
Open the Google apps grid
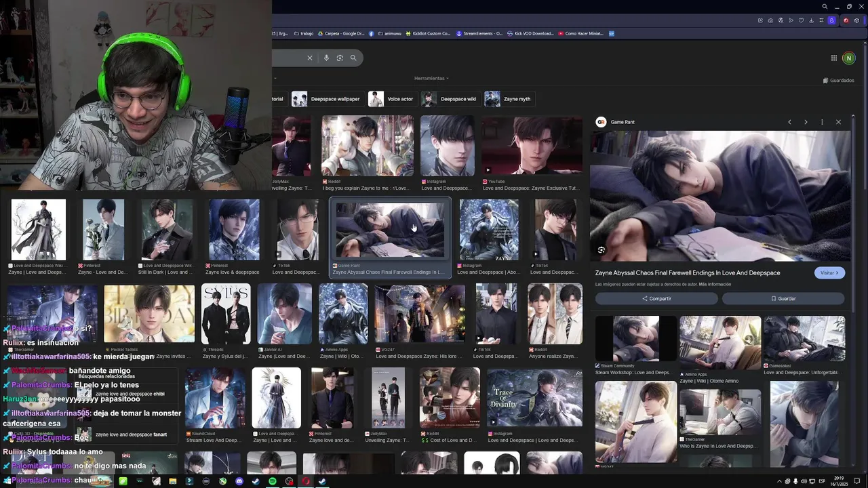coord(834,58)
